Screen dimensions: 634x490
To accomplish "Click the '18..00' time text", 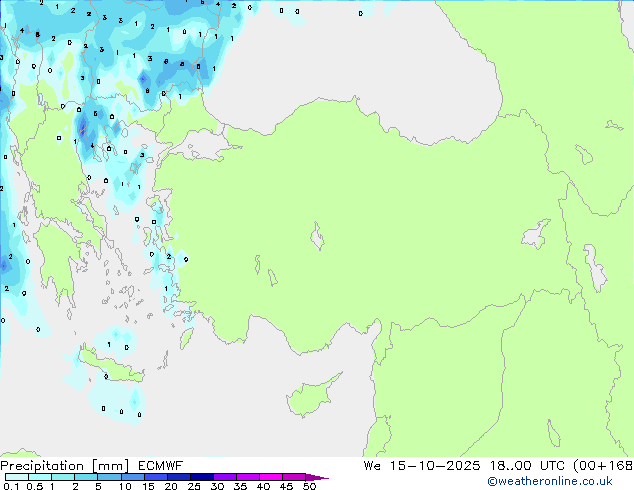I will coord(510,466).
